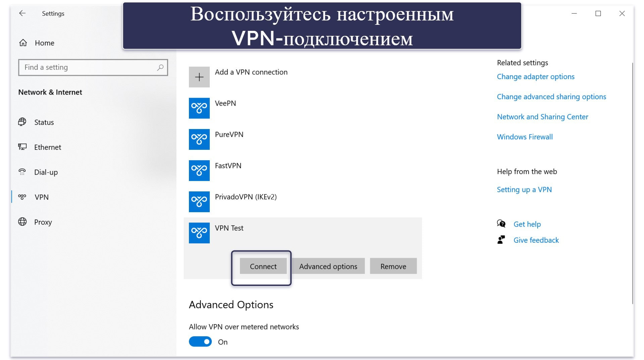Open Change advanced sharing options link
Screen dimensions: 644x360
click(x=551, y=97)
